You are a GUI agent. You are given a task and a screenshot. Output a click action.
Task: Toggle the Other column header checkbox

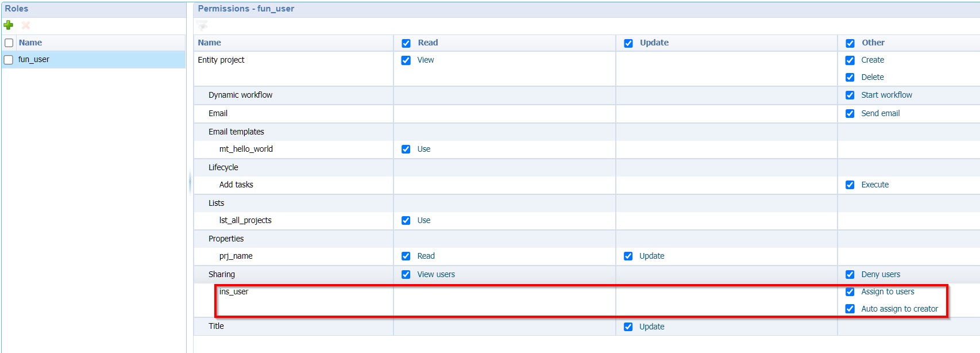[x=850, y=43]
